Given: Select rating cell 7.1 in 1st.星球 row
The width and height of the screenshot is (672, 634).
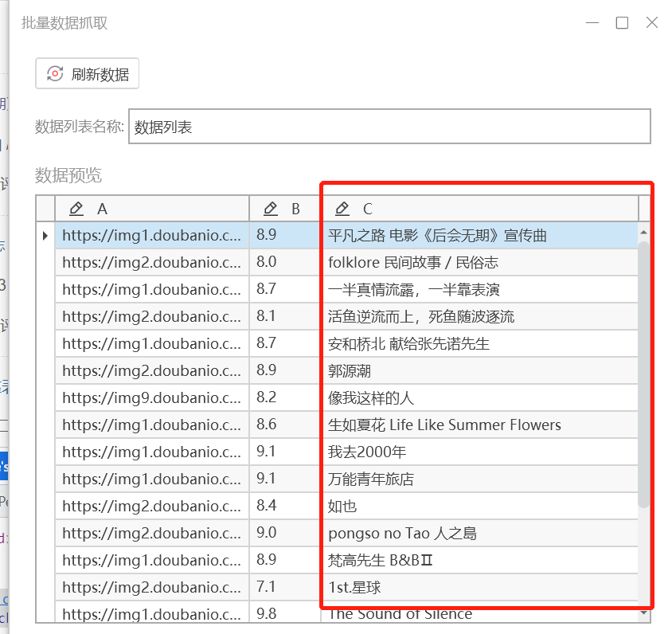Looking at the screenshot, I should pos(284,587).
